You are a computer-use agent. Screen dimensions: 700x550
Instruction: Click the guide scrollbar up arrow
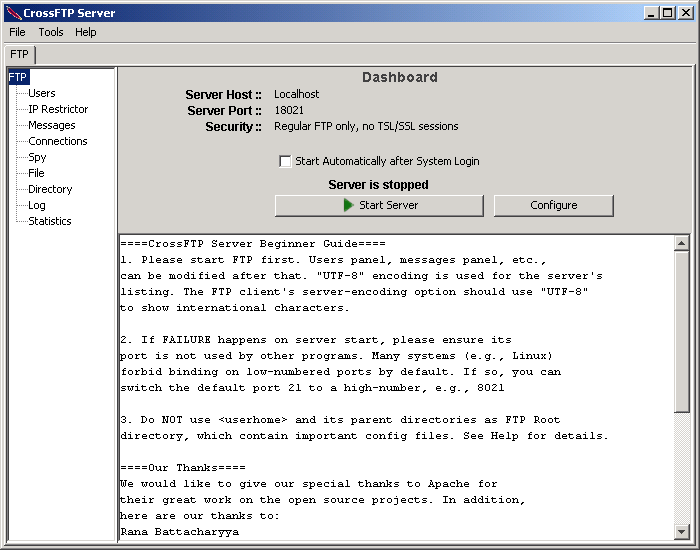point(681,243)
